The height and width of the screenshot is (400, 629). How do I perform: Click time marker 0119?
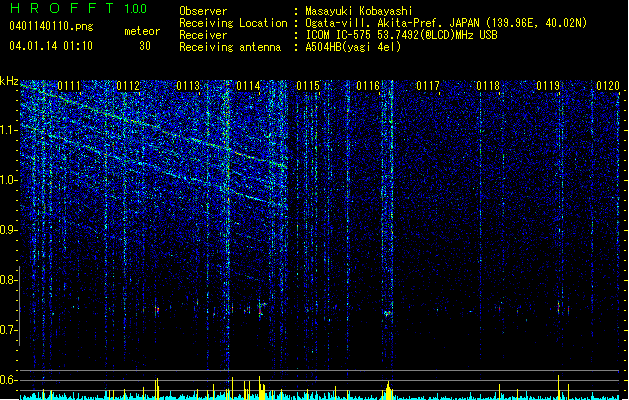click(x=548, y=86)
